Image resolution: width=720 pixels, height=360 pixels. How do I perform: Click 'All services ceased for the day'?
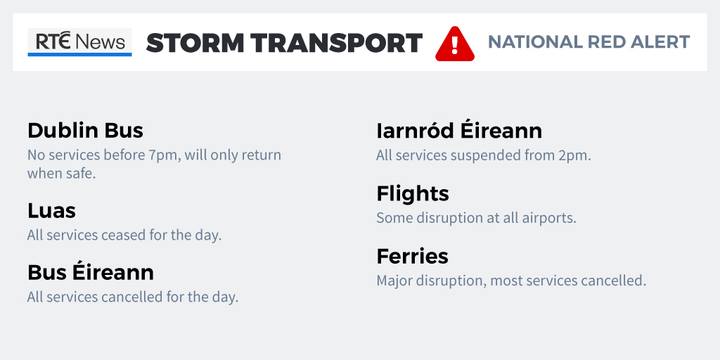pos(124,235)
